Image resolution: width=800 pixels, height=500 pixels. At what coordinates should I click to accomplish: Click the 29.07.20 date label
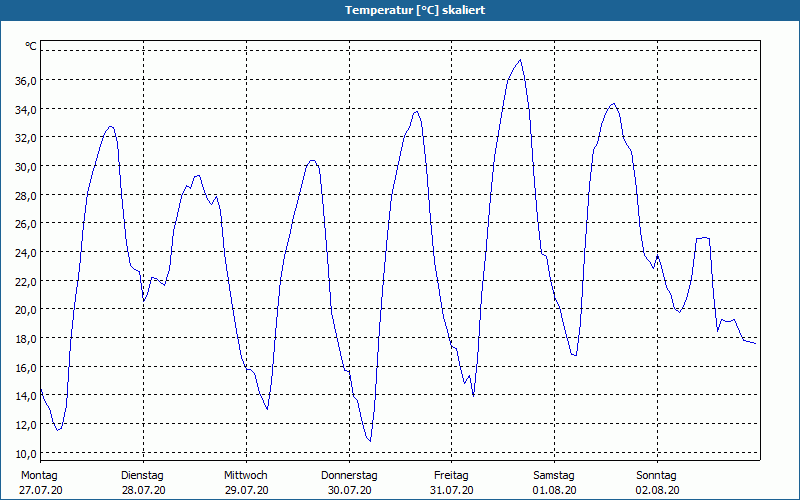click(x=246, y=490)
